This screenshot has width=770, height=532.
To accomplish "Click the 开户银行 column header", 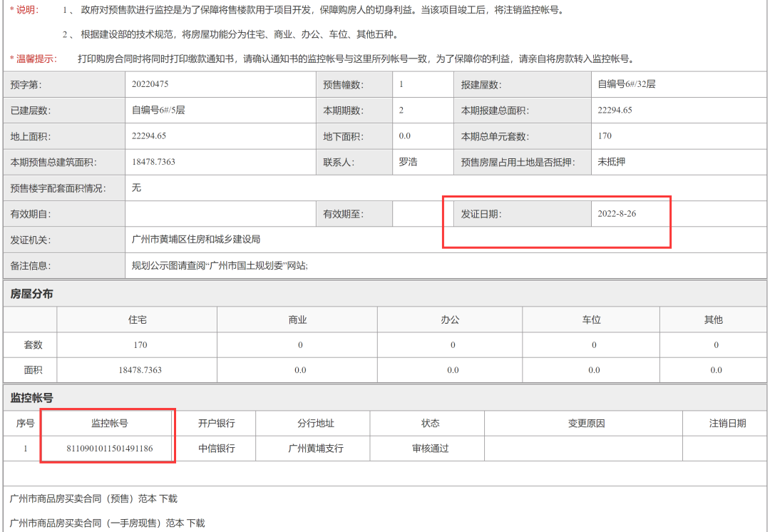I will [x=216, y=423].
